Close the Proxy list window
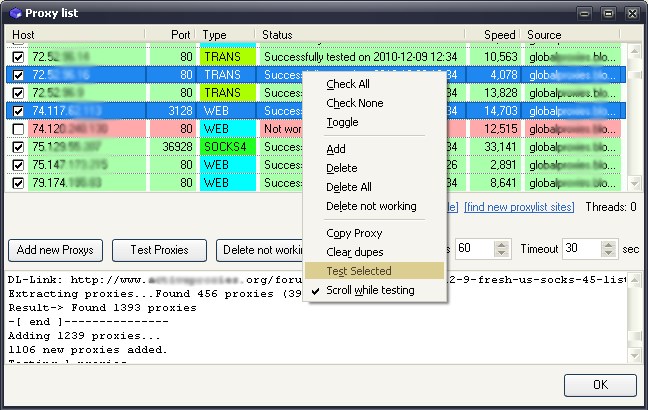The height and width of the screenshot is (410, 648). tap(632, 14)
